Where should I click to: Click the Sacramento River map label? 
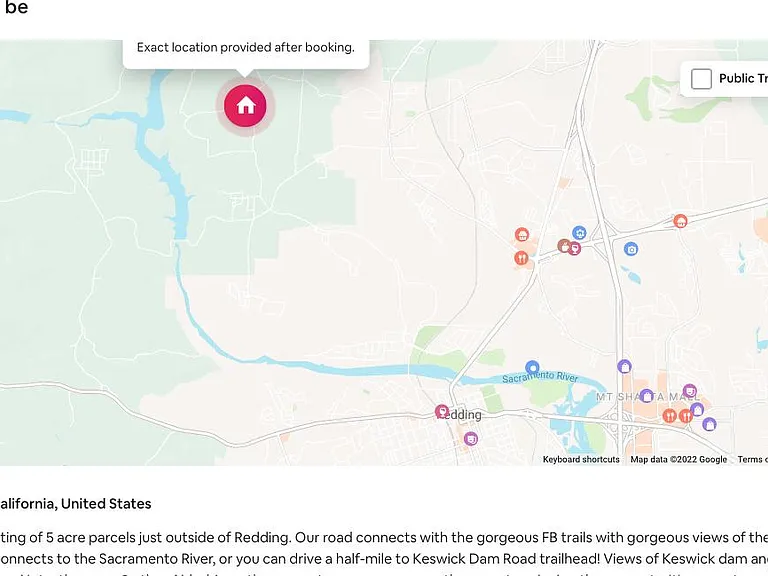click(x=540, y=377)
